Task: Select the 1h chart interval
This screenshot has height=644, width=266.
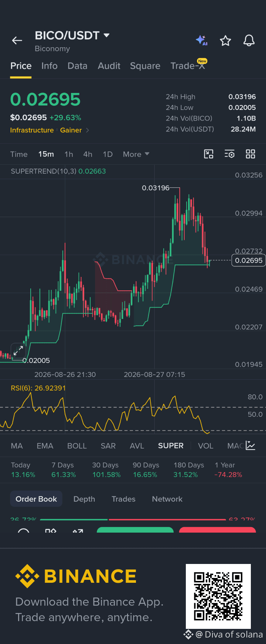Action: (69, 154)
